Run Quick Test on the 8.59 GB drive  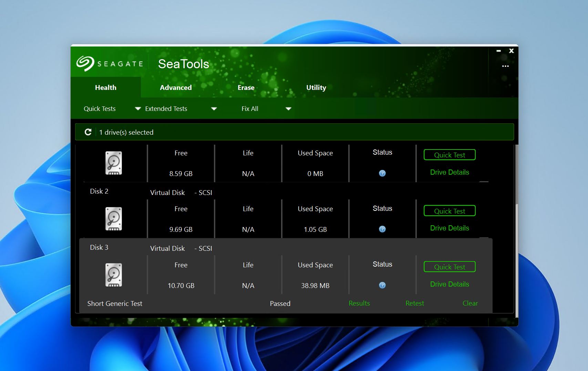click(450, 155)
